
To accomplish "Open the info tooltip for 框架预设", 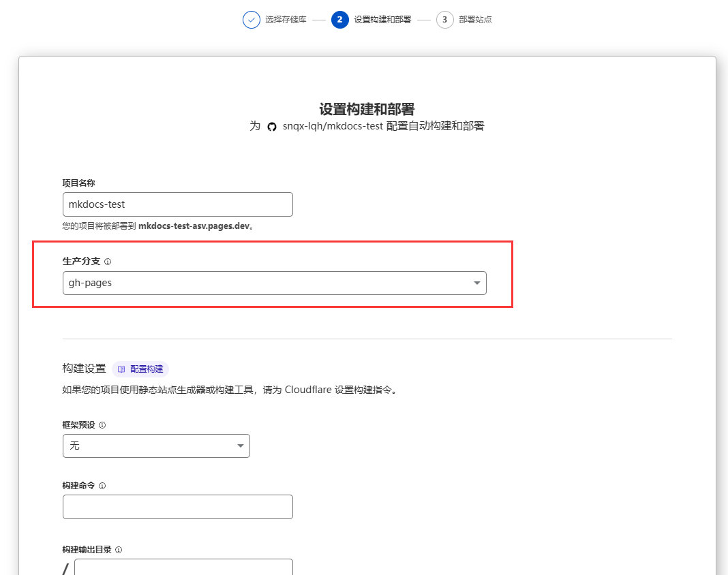I will [102, 425].
